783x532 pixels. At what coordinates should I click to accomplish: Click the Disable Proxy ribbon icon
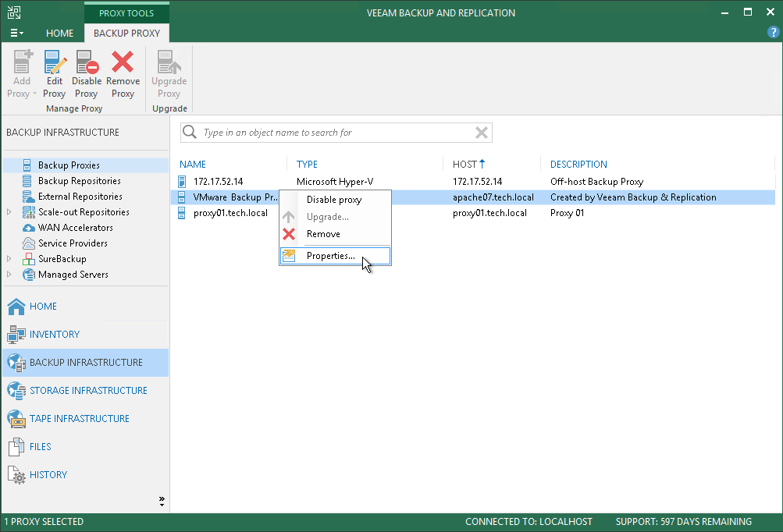click(87, 62)
